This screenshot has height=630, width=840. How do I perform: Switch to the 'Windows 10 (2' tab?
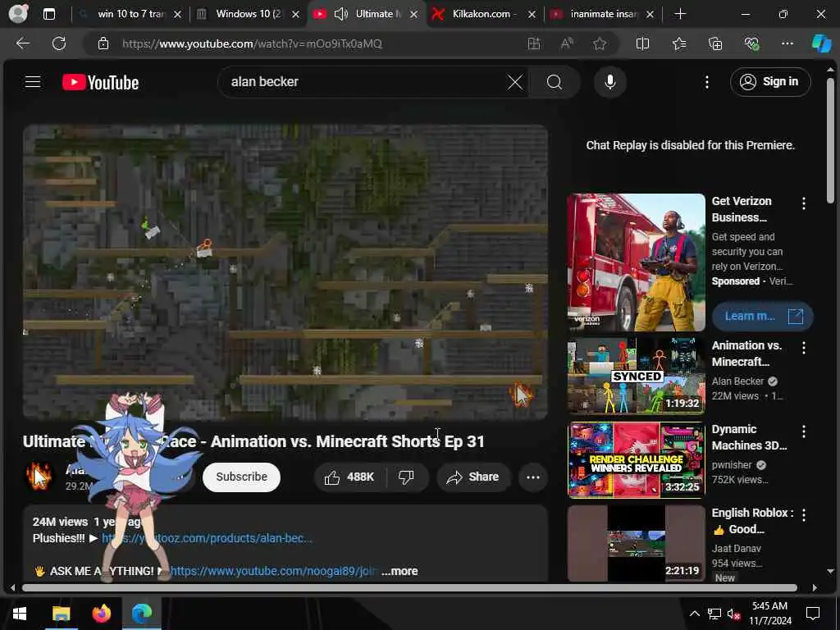[248, 14]
